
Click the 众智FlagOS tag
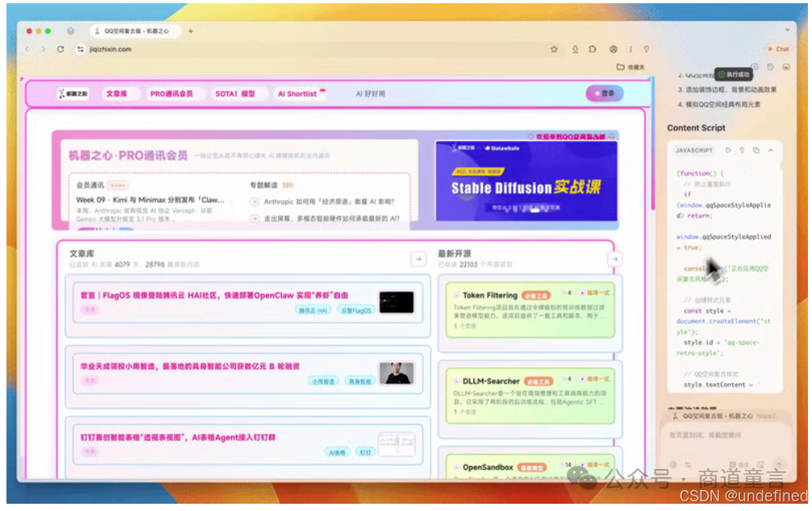click(356, 310)
